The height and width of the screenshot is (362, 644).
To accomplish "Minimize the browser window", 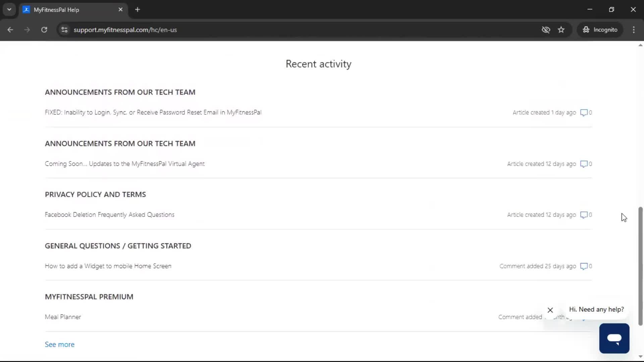I will click(590, 9).
